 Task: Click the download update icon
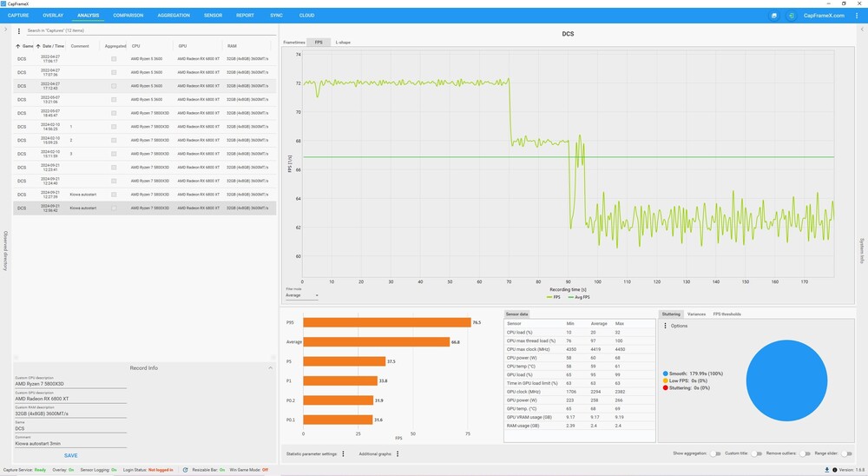click(x=827, y=470)
